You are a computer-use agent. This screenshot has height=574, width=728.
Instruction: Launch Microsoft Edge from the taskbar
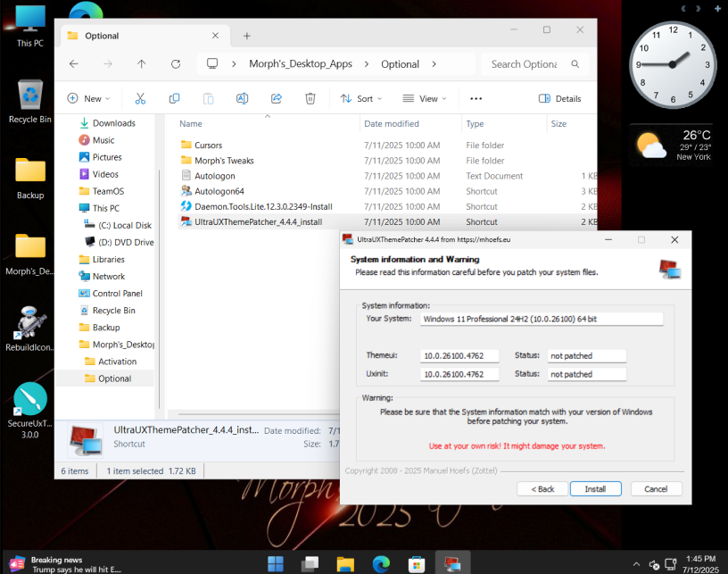coord(381,564)
